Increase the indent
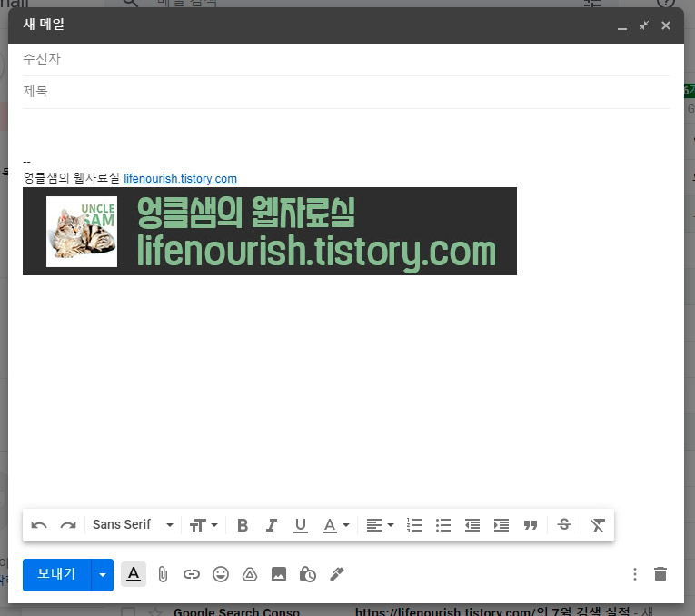 [501, 525]
